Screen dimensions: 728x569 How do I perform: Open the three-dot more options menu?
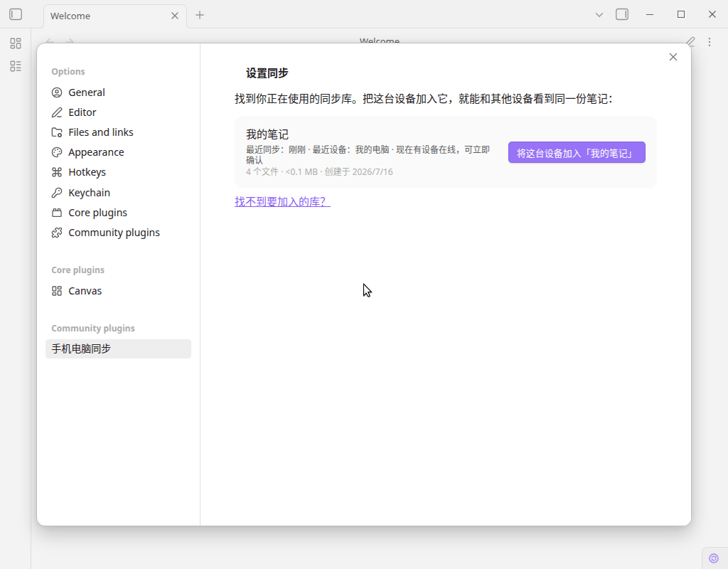tap(710, 42)
